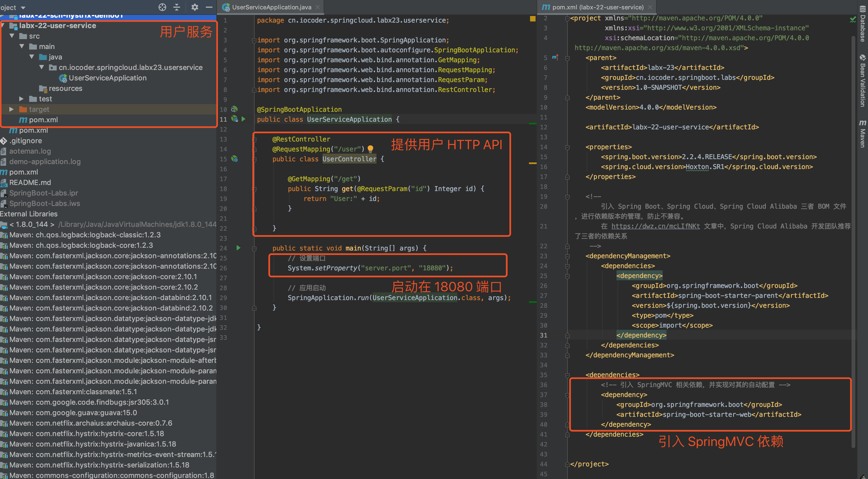Open the Maven tool window
868x479 pixels.
[x=862, y=133]
